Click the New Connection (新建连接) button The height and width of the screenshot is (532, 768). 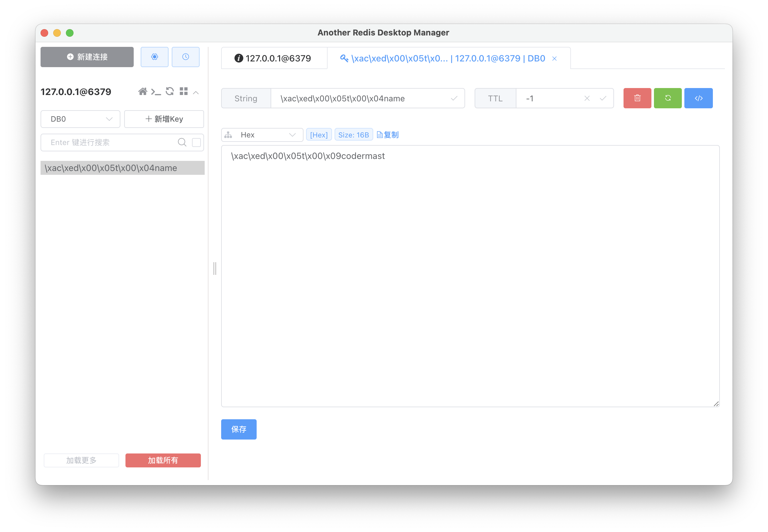tap(87, 57)
